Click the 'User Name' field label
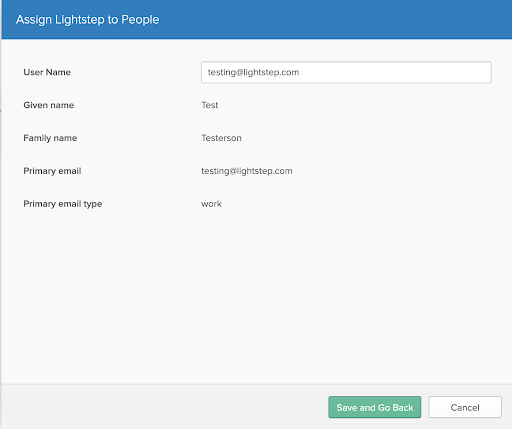The height and width of the screenshot is (429, 512). point(47,72)
